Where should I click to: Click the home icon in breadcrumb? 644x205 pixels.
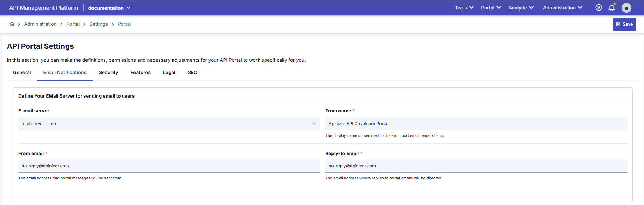point(12,24)
